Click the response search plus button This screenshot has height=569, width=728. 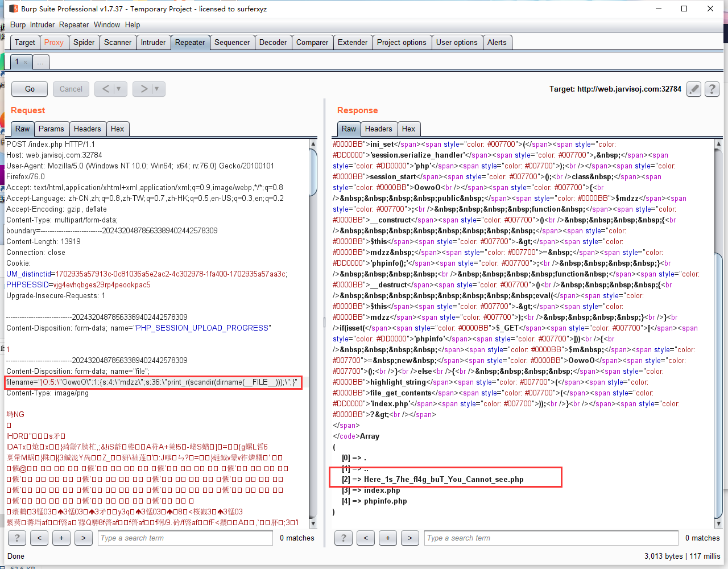tap(388, 538)
